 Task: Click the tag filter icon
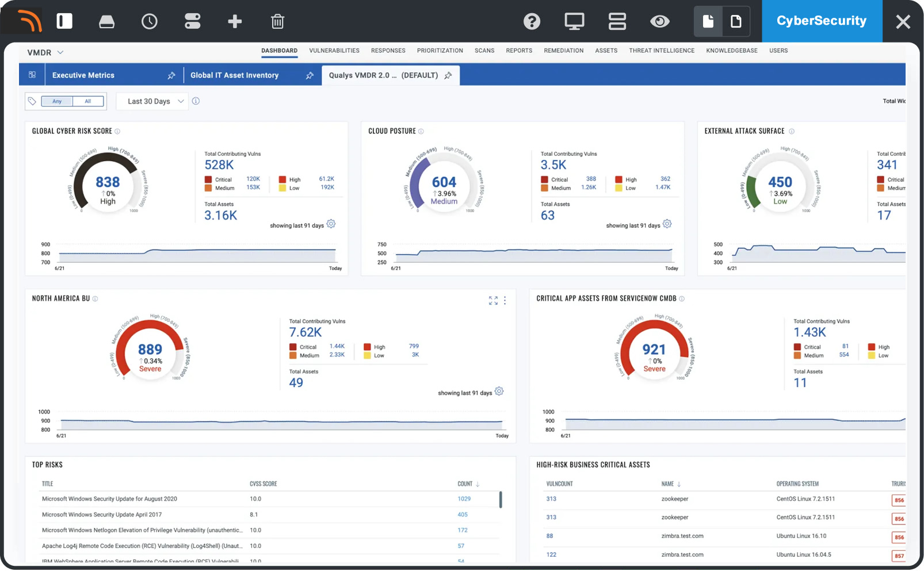[x=32, y=101]
